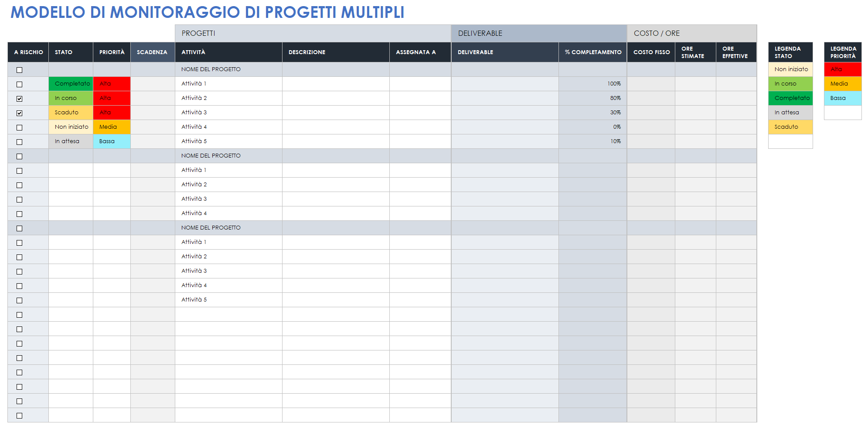Click the SCADENZA column header
This screenshot has width=868, height=429.
coord(153,52)
